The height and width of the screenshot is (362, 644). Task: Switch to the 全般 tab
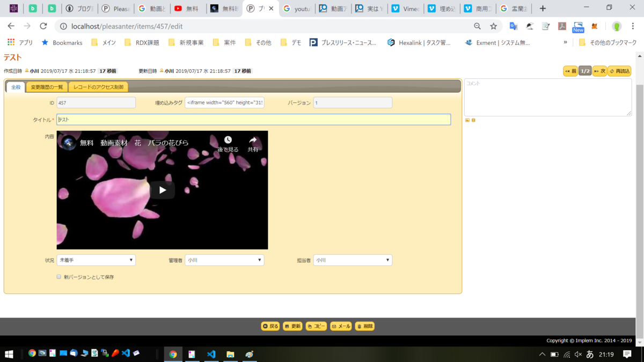[16, 87]
